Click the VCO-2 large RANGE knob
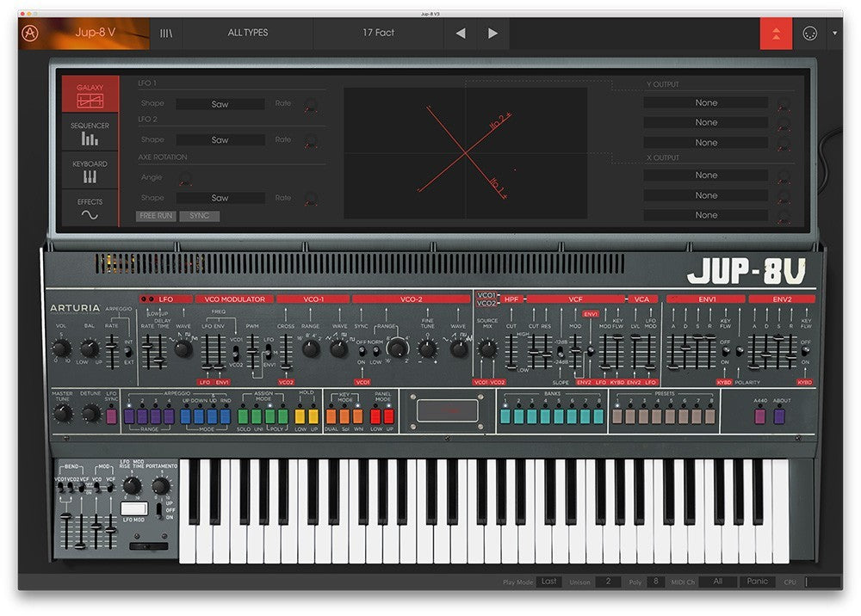Viewport: 861px width, 616px height. coord(398,348)
